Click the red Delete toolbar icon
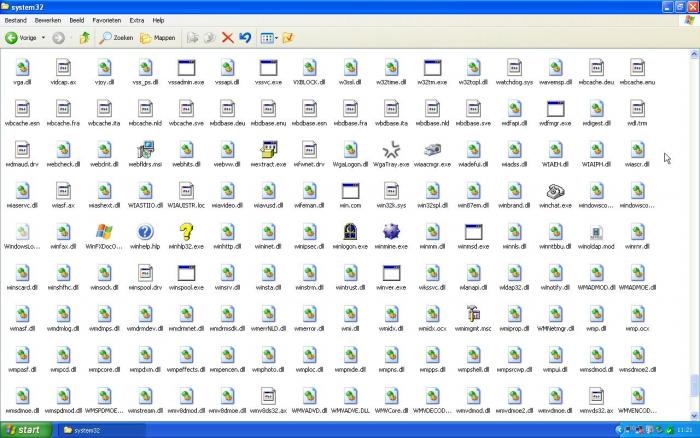 (x=227, y=38)
